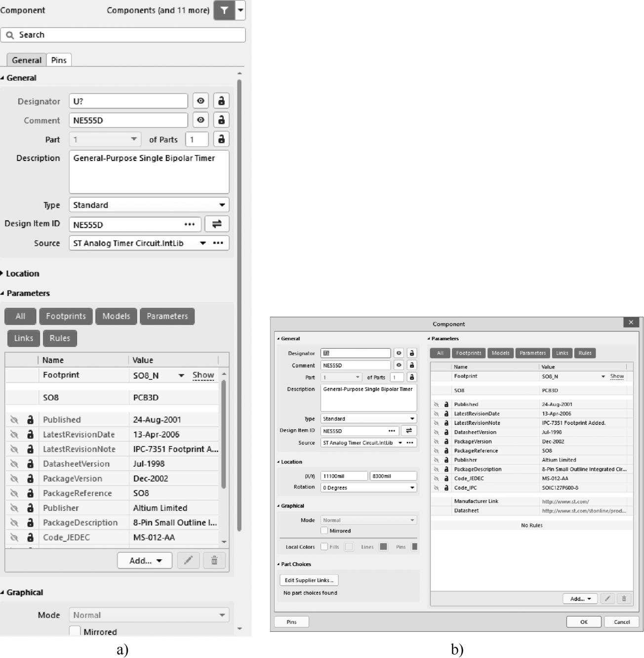Open the Rotation dropdown showing 0 Degrees

click(x=368, y=488)
